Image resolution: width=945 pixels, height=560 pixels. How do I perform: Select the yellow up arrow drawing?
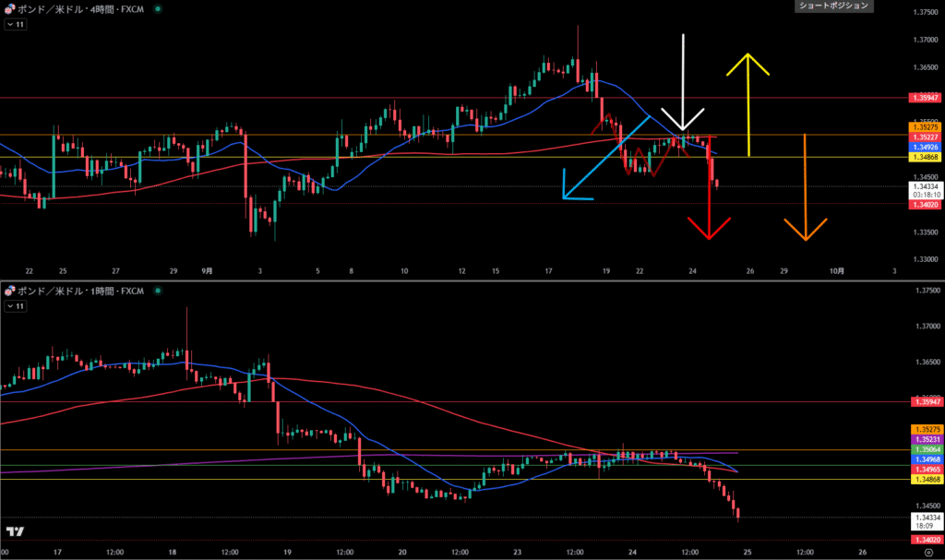[x=748, y=101]
